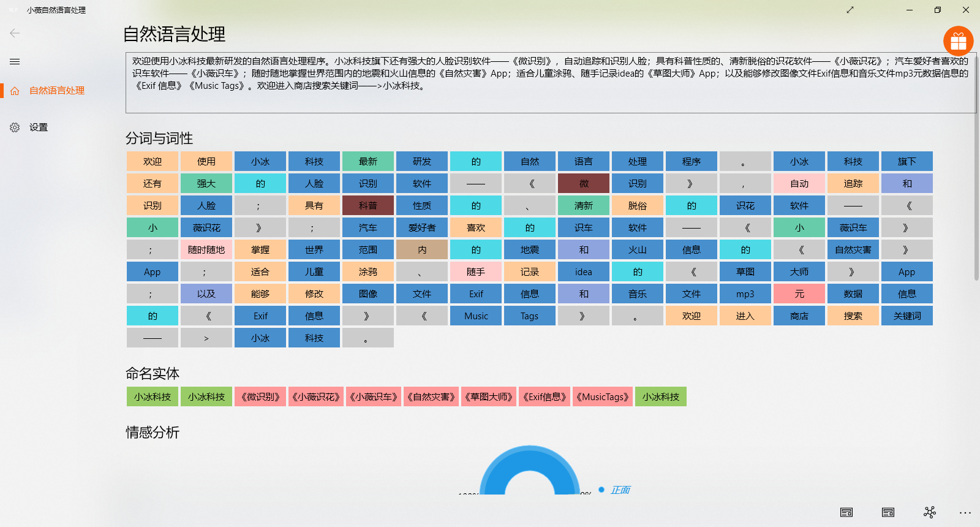Click the network graph icon in bottom bar
Image resolution: width=980 pixels, height=527 pixels.
tap(930, 512)
